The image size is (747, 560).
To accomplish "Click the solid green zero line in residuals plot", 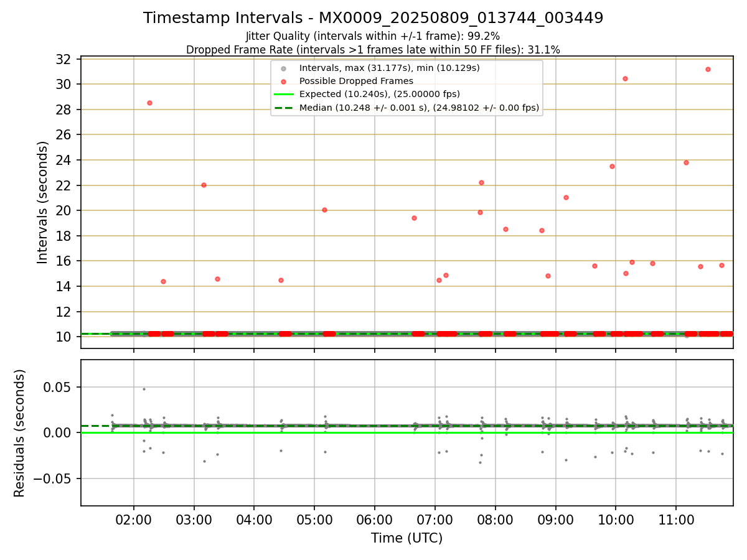I will point(406,432).
